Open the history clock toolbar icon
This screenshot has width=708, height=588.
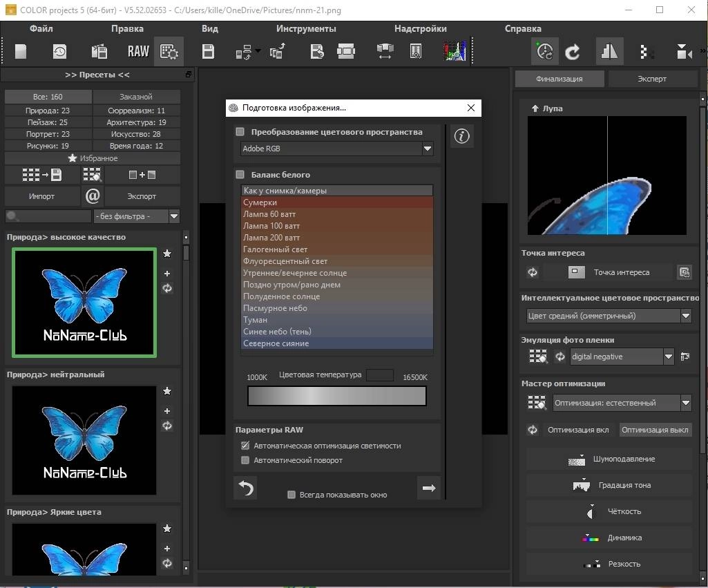[59, 52]
